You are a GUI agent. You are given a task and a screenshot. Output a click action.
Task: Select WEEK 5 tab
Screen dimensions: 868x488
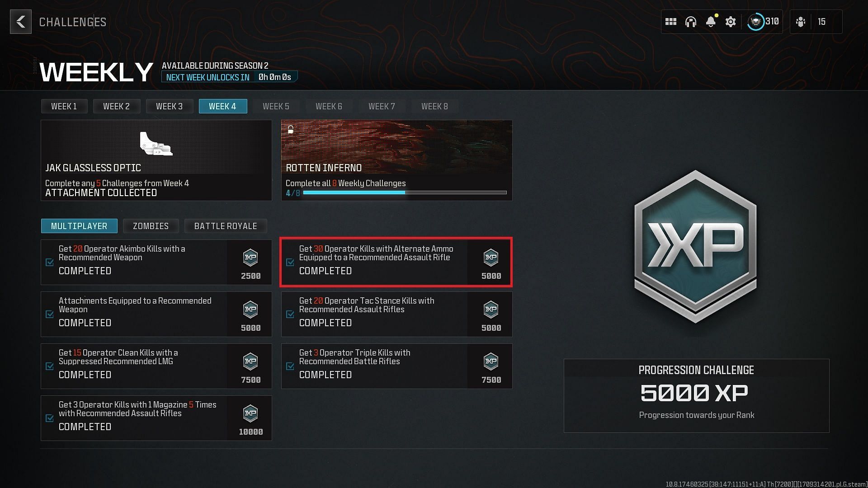[x=275, y=106]
